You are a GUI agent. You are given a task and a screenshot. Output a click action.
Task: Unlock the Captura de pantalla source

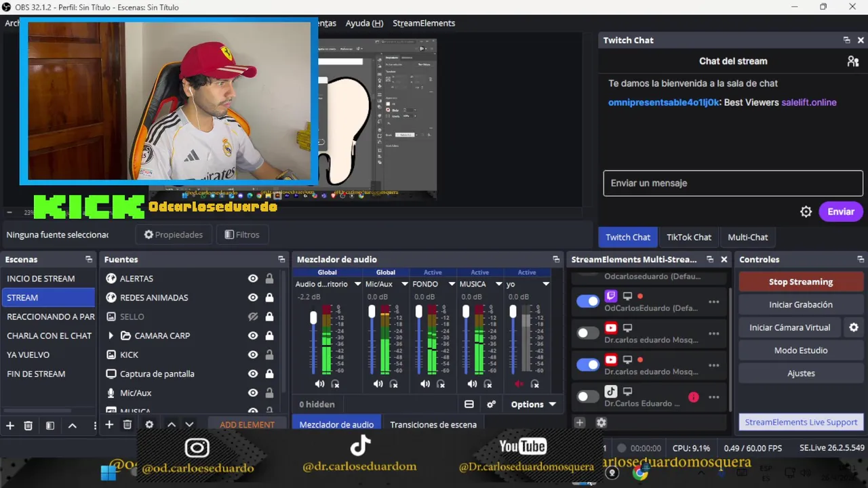(x=269, y=373)
